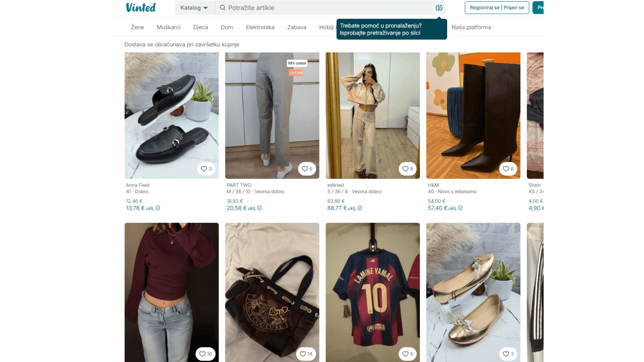This screenshot has width=644, height=362.
Task: Open the Elektronika category menu
Action: click(x=260, y=27)
